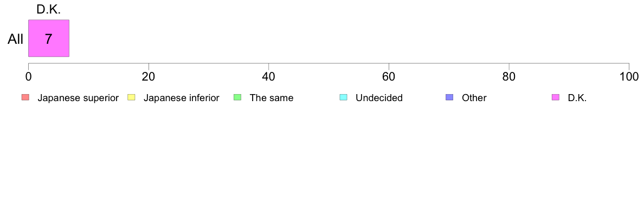The width and height of the screenshot is (644, 199).
Task: Click the pink D.K. bar segment
Action: tap(48, 38)
